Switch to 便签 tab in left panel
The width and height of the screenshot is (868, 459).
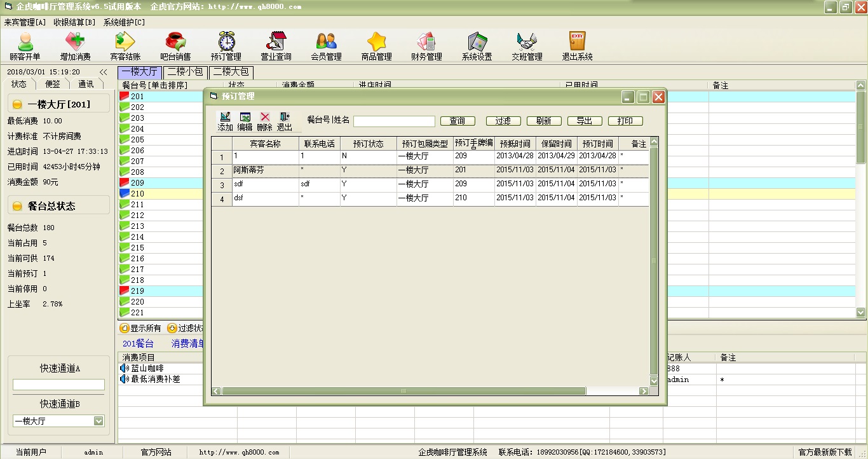tap(52, 84)
